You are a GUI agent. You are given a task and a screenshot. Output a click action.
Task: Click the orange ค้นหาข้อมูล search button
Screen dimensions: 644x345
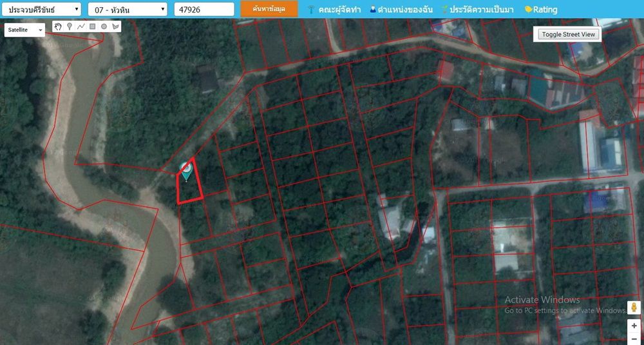[x=269, y=9]
